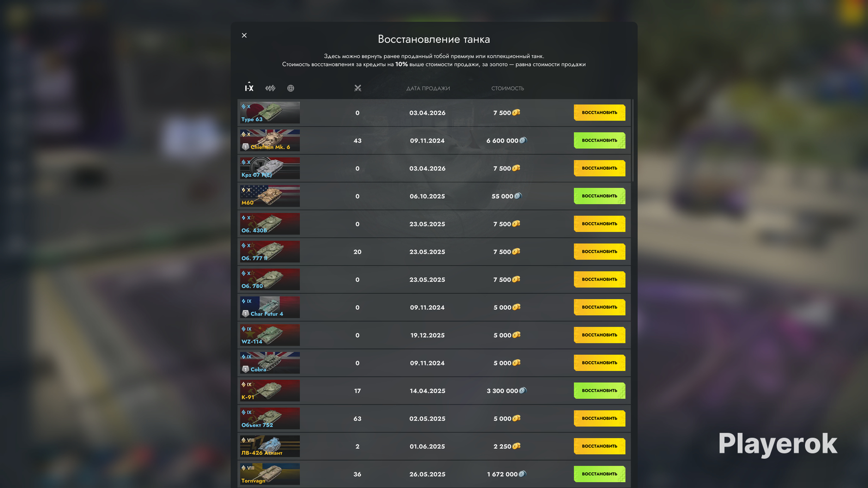
Task: Click the list scrollbar on the right
Action: [633, 141]
